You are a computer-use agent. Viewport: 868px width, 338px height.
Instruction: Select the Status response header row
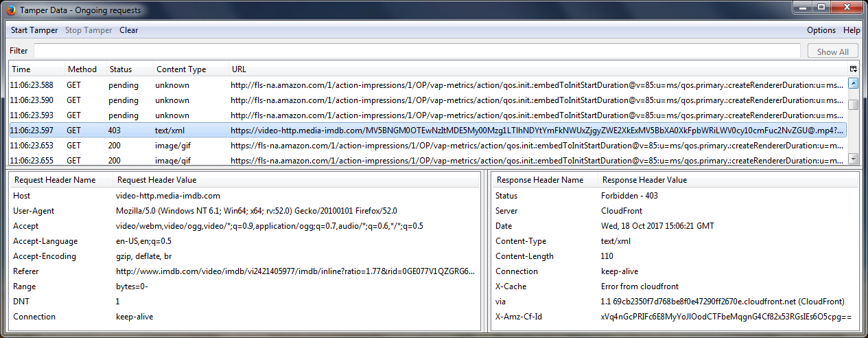pyautogui.click(x=675, y=196)
